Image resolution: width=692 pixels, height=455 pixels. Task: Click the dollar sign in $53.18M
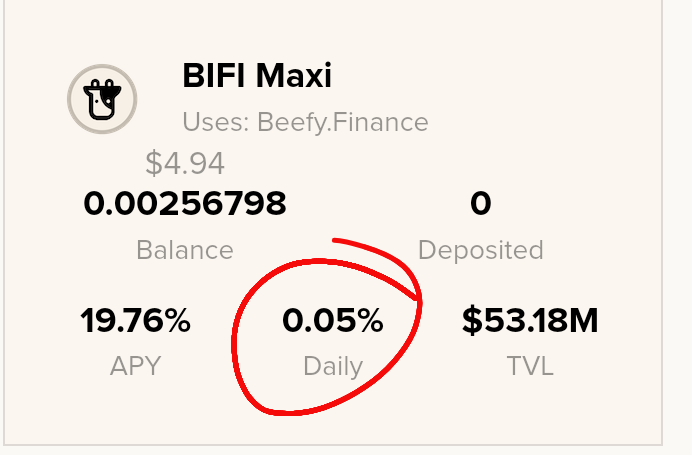pyautogui.click(x=472, y=320)
